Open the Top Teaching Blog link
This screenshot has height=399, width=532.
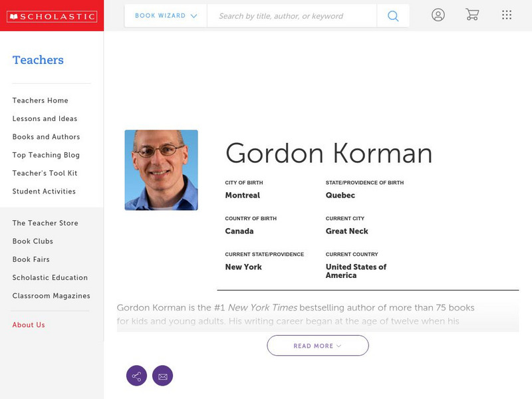pos(47,155)
